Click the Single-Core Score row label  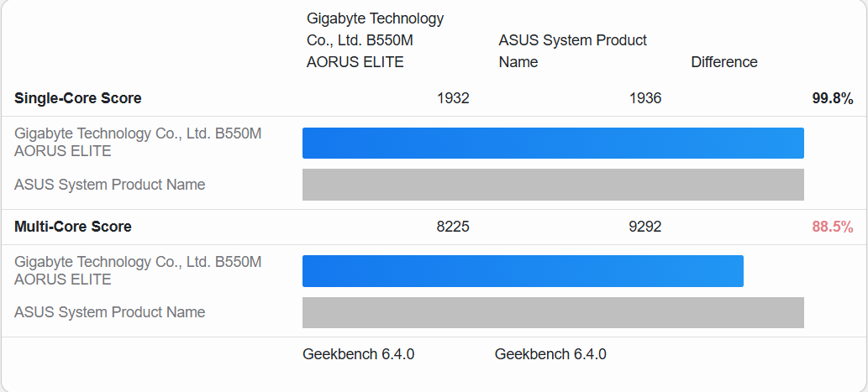(78, 98)
